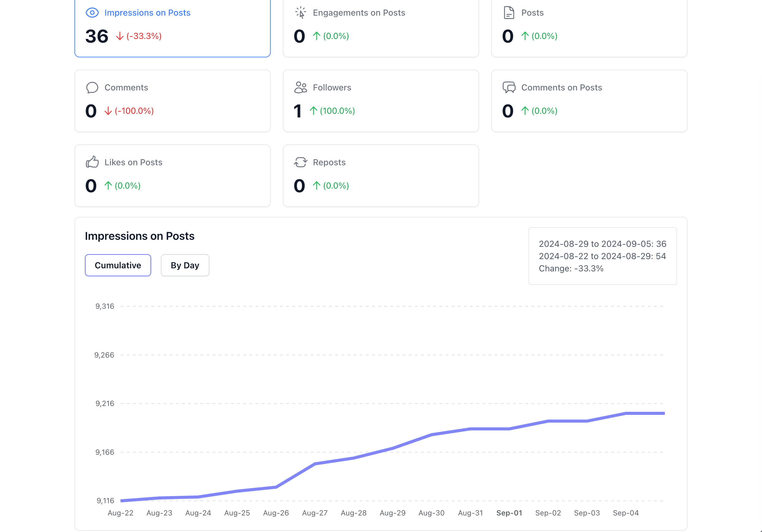The width and height of the screenshot is (762, 532).
Task: Click the (-100.0%) comments change text
Action: (x=134, y=111)
